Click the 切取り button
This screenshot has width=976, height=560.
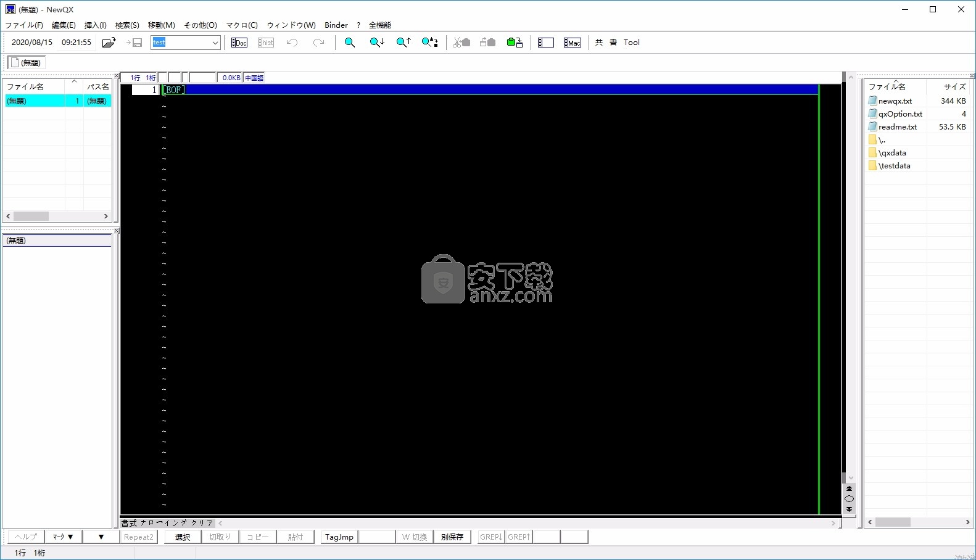220,537
